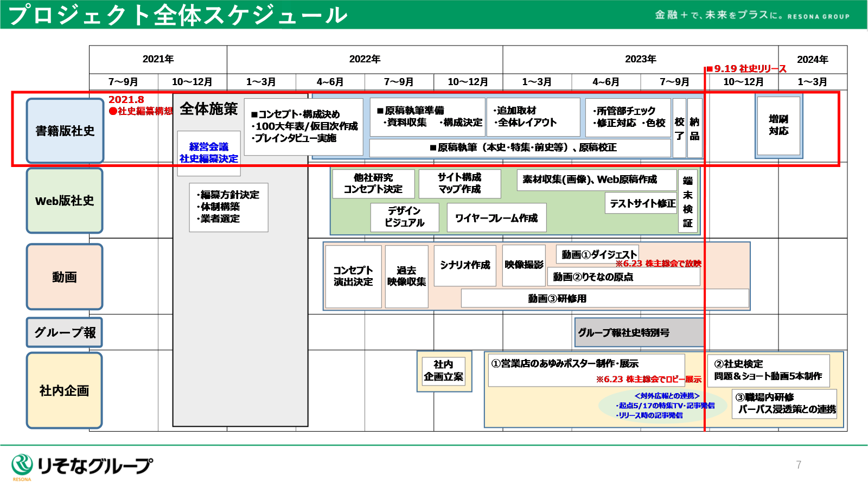Screen dimensions: 868x488
Task: Click the 動画 category box
Action: 65,277
